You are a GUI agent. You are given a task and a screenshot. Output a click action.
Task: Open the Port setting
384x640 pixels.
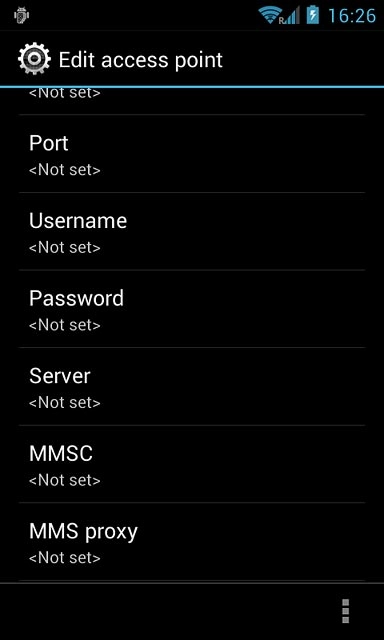[192, 154]
